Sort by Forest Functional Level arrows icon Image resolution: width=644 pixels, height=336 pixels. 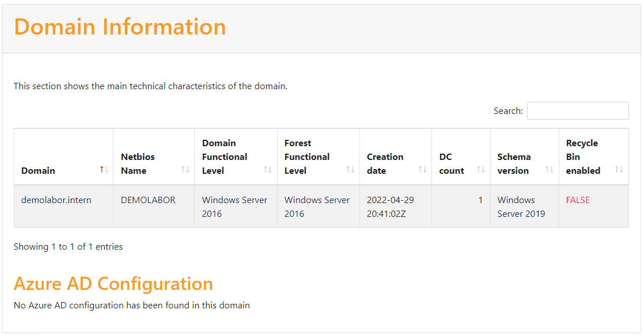coord(350,169)
